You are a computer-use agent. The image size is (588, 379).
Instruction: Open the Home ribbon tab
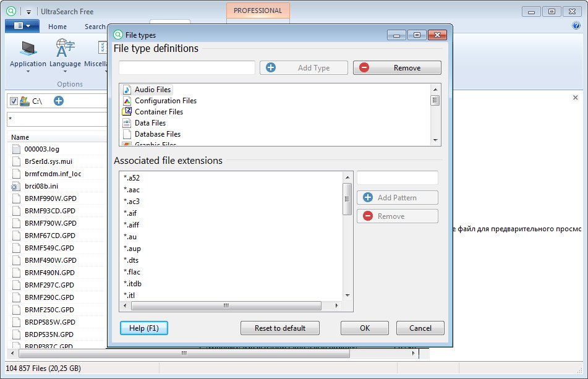point(58,27)
